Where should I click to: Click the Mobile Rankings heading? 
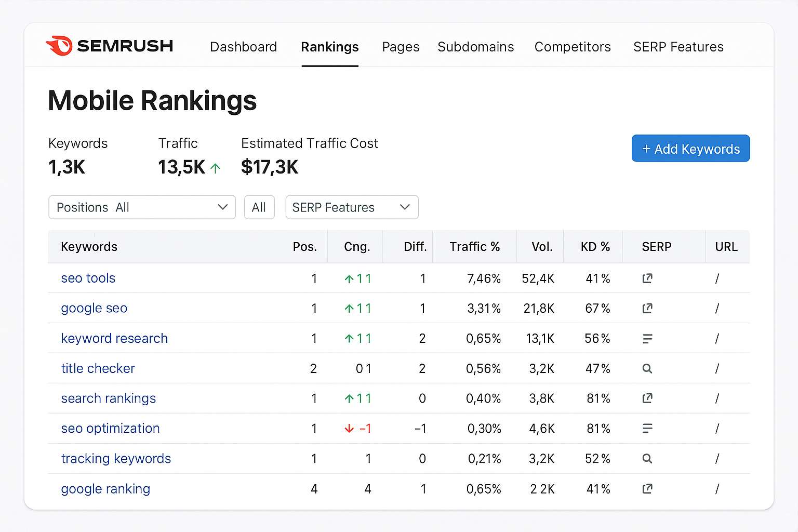coord(152,101)
